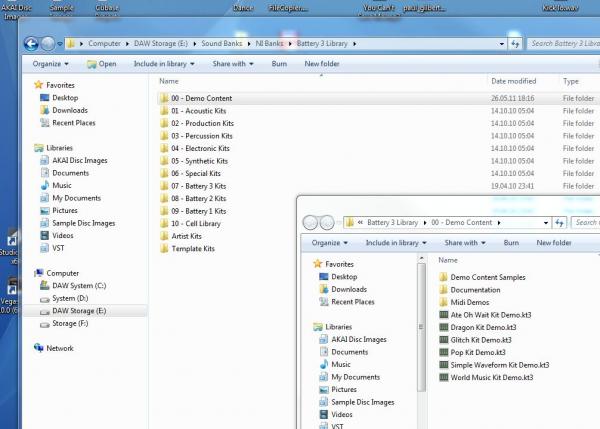
Task: Open the Midi Demos folder
Action: pyautogui.click(x=469, y=302)
